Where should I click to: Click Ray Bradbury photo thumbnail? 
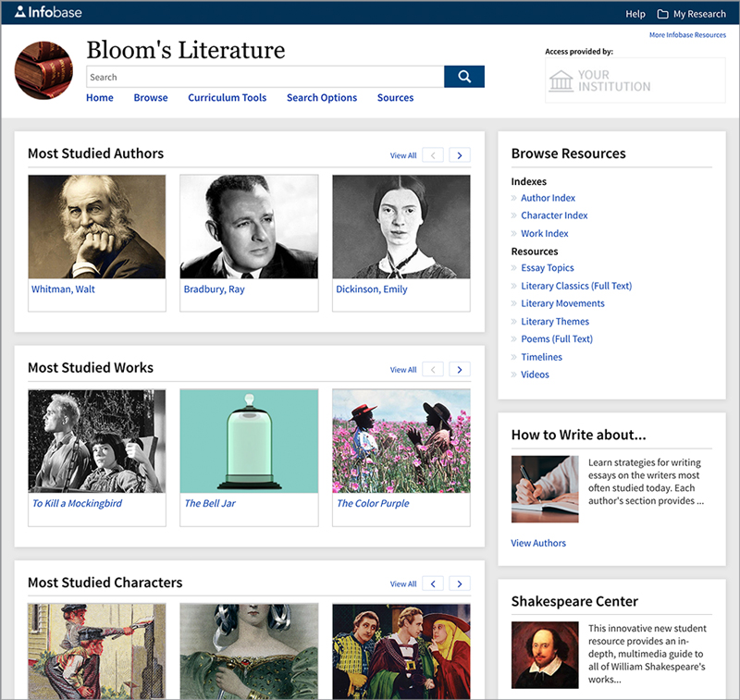point(249,227)
